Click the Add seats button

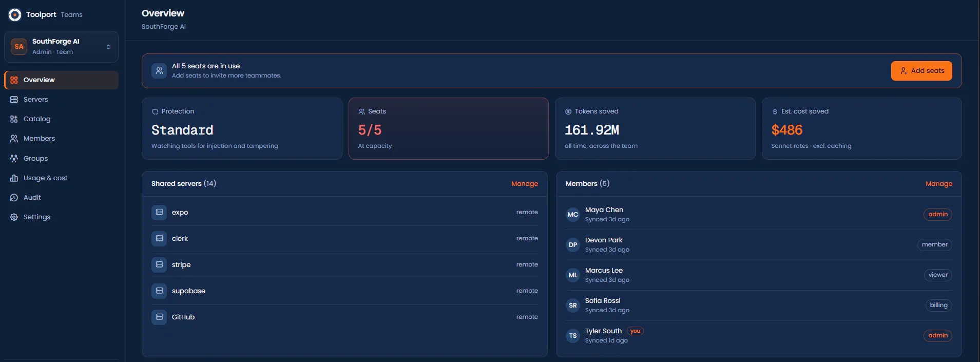tap(921, 71)
